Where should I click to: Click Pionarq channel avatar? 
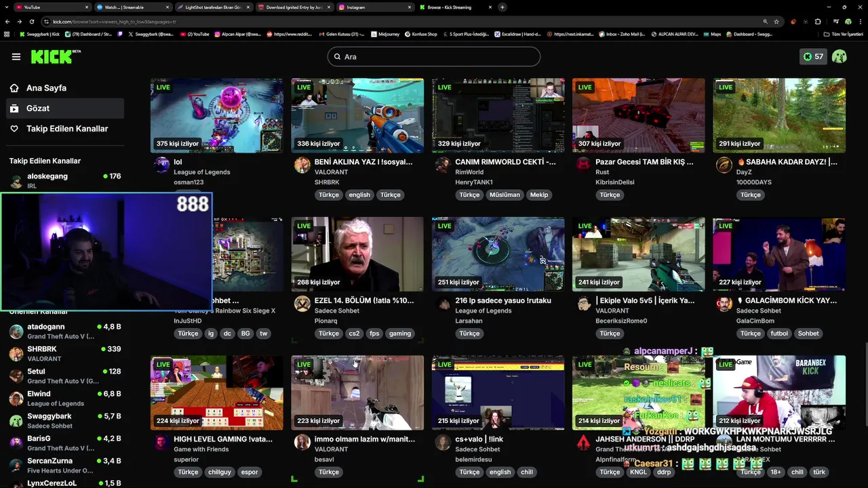pyautogui.click(x=302, y=304)
